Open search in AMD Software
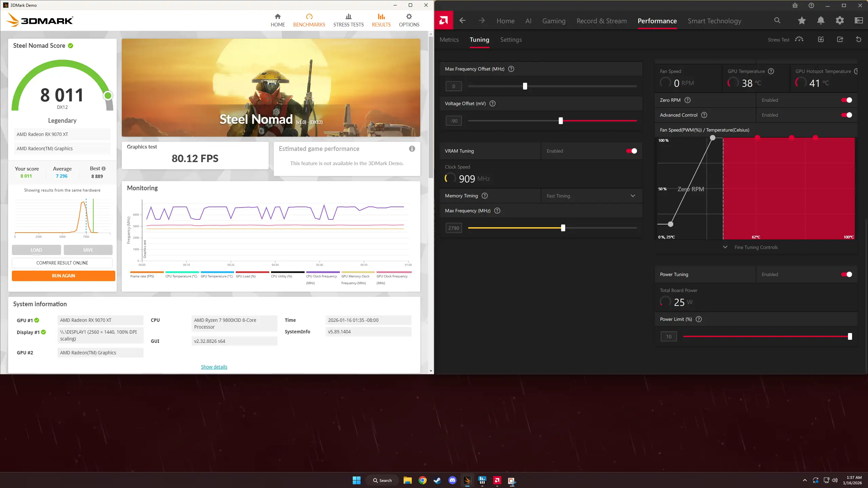The image size is (868, 488). 777,21
